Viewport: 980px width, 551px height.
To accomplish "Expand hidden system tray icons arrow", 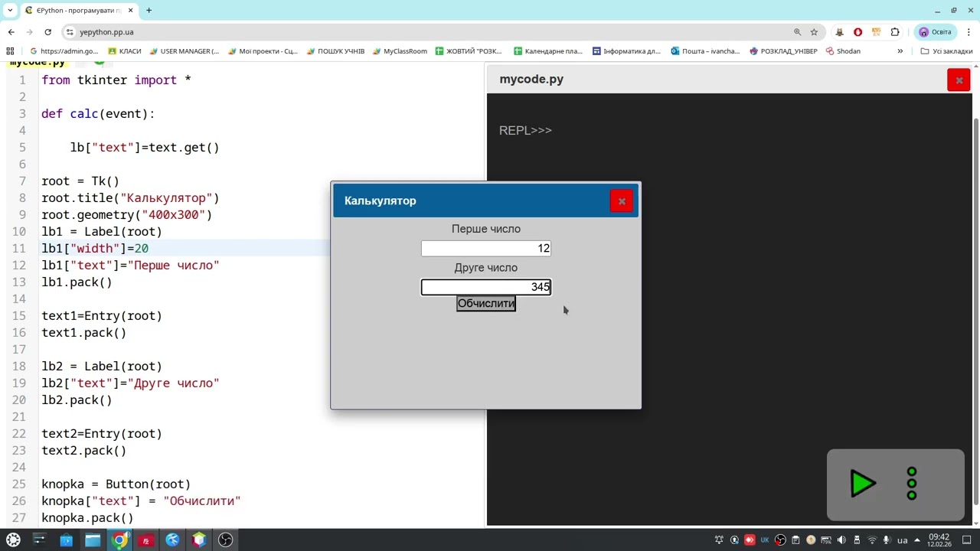I will coord(917,540).
